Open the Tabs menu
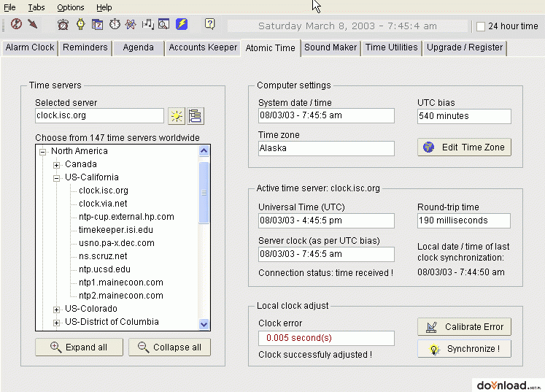545x392 pixels. tap(36, 7)
